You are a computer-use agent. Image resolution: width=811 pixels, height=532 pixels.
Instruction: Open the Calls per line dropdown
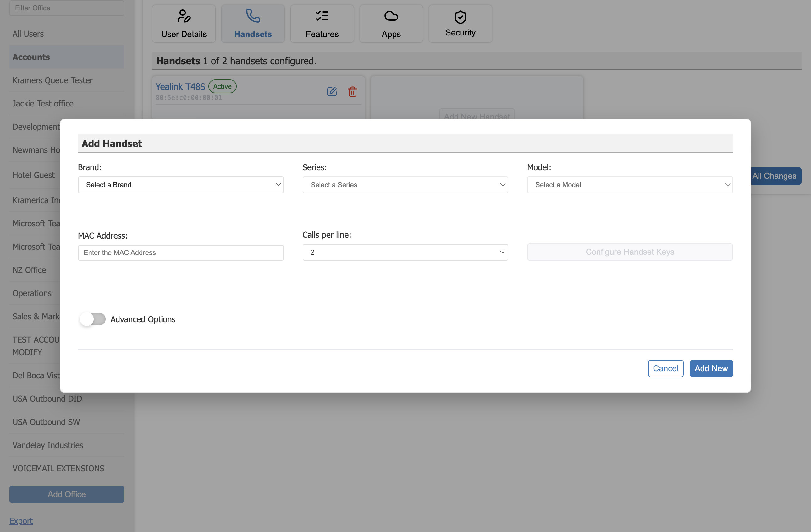[405, 252]
